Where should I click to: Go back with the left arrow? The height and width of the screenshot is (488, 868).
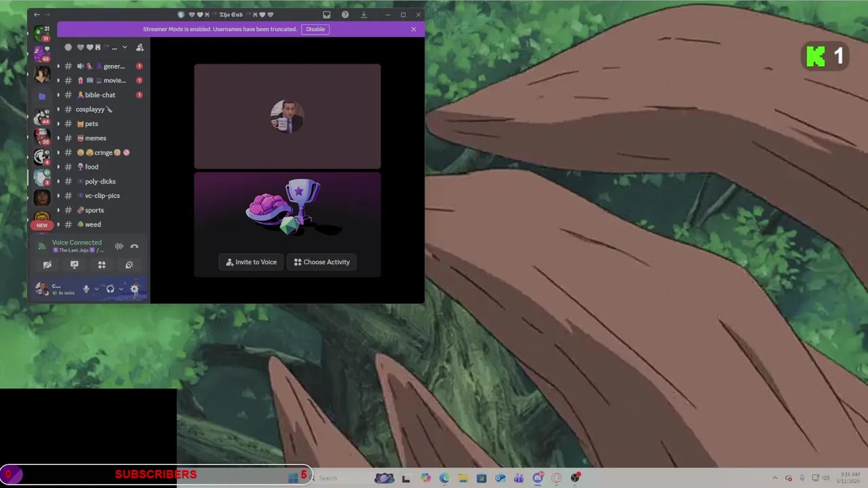(37, 14)
